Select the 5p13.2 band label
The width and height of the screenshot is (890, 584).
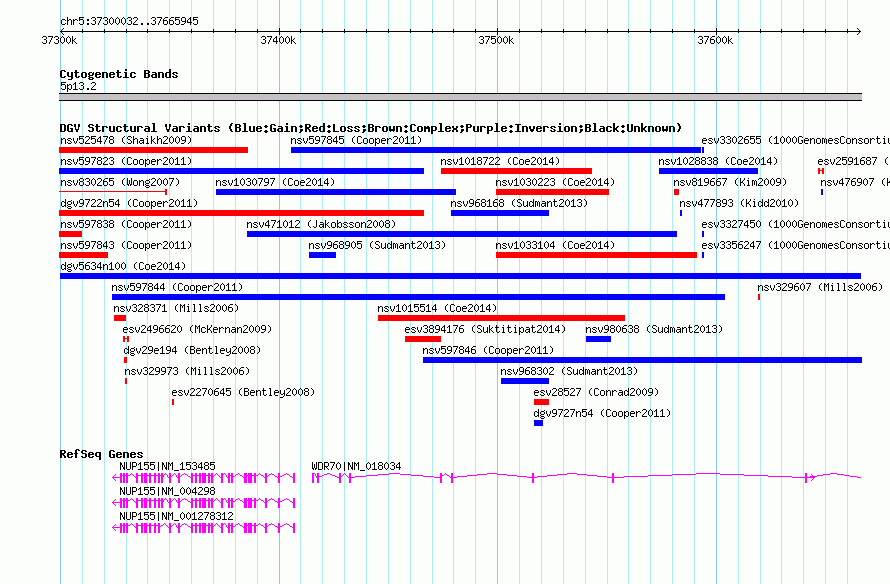[78, 86]
